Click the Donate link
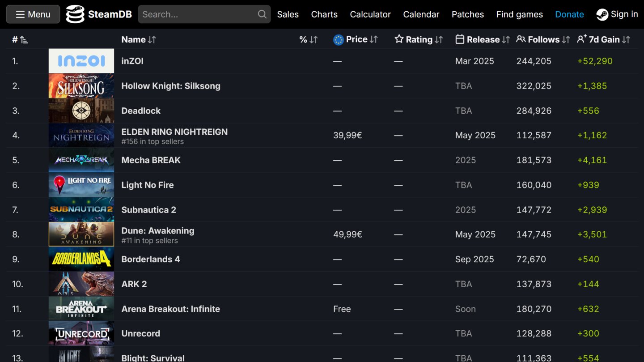Viewport: 644px width, 362px height. click(569, 14)
